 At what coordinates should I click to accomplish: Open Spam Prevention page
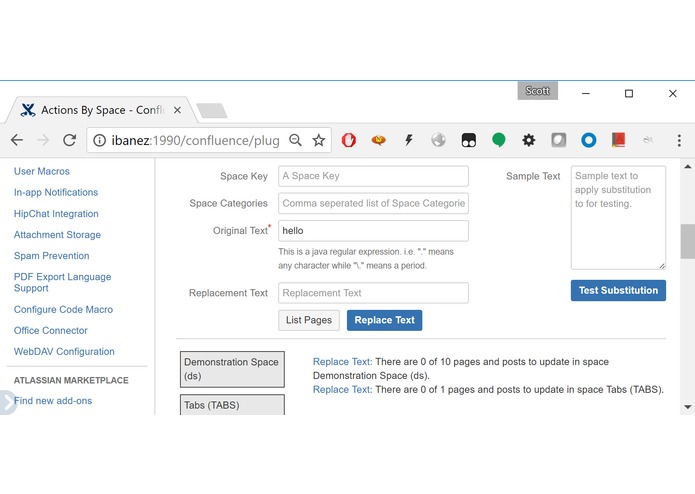tap(51, 256)
